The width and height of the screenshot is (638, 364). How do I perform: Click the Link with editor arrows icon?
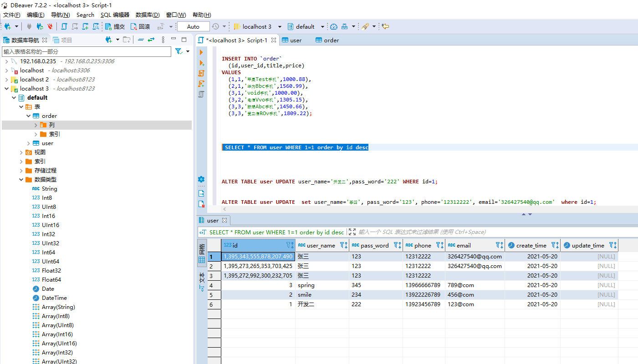[151, 40]
